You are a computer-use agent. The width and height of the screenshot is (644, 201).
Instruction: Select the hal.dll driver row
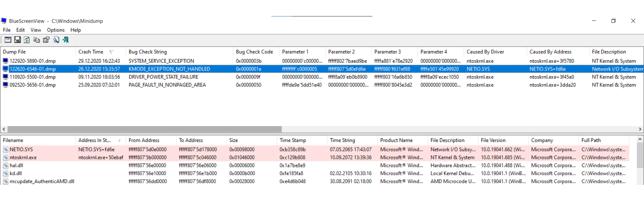(x=315, y=165)
